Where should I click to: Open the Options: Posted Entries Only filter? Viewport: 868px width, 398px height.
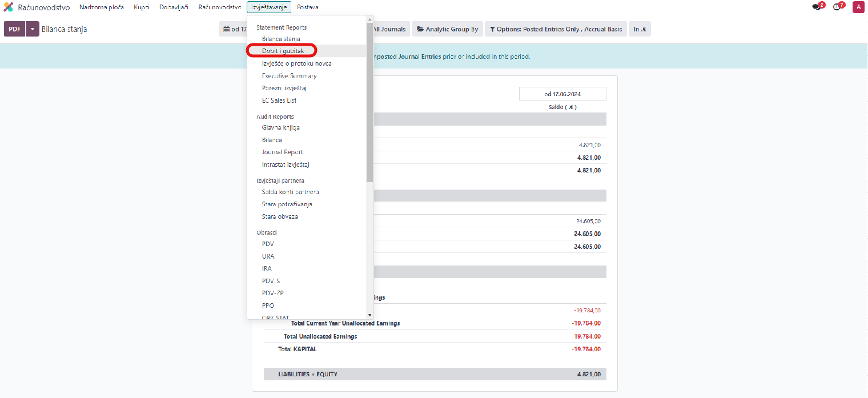556,29
